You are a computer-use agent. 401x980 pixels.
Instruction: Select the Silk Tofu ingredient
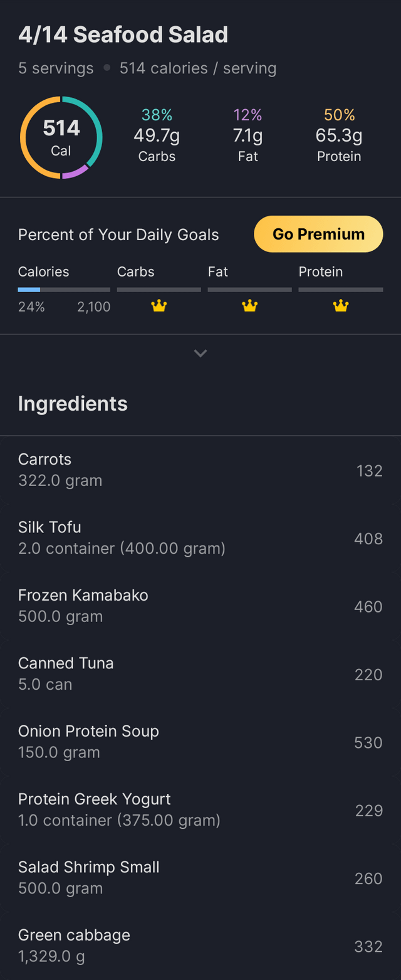click(x=200, y=538)
